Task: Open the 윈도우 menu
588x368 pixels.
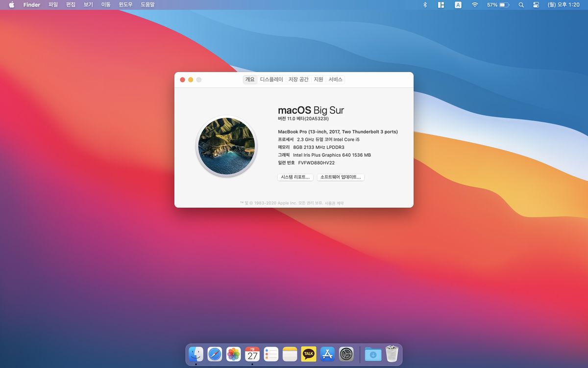Action: 126,4
